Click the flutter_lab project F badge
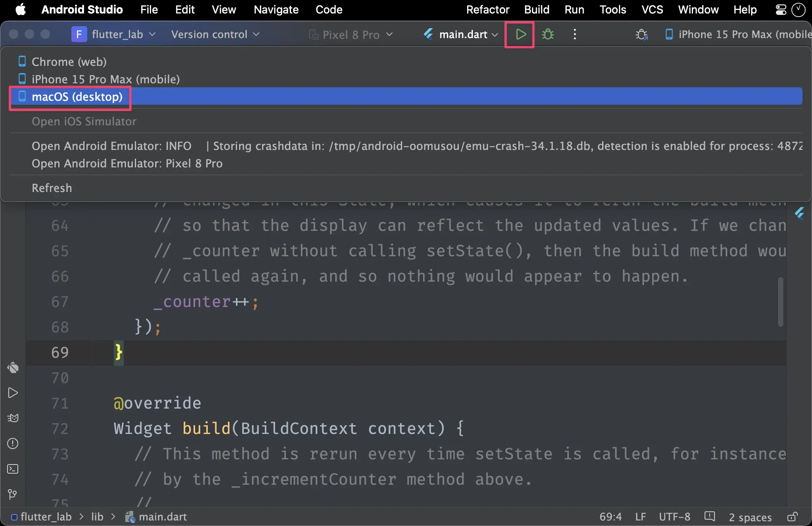 pyautogui.click(x=79, y=35)
